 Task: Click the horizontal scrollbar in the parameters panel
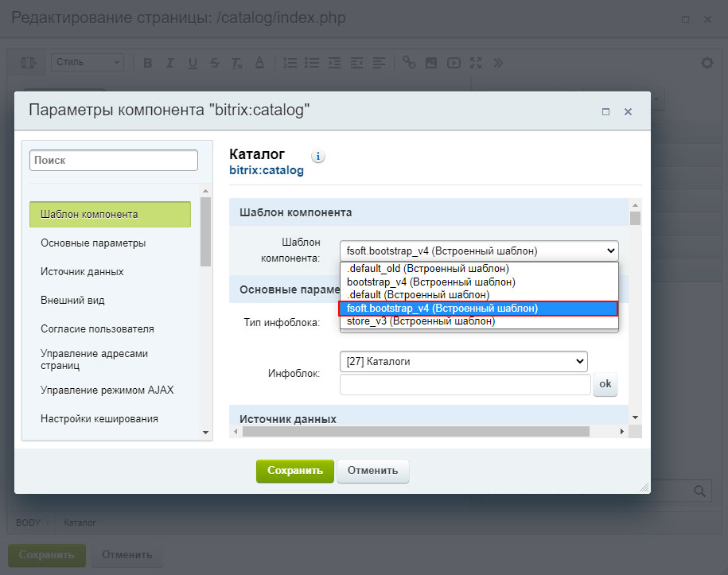pos(415,431)
